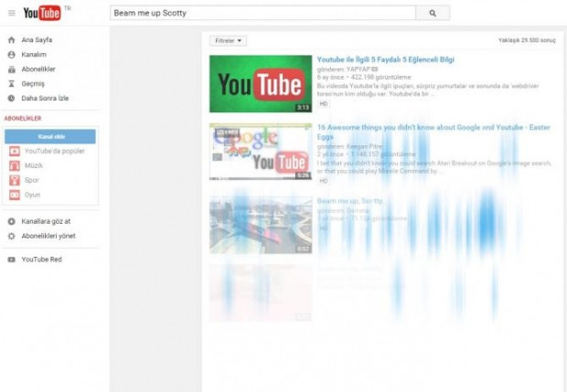Open YouTube'da popüler channel link
The width and height of the screenshot is (567, 392).
click(55, 151)
